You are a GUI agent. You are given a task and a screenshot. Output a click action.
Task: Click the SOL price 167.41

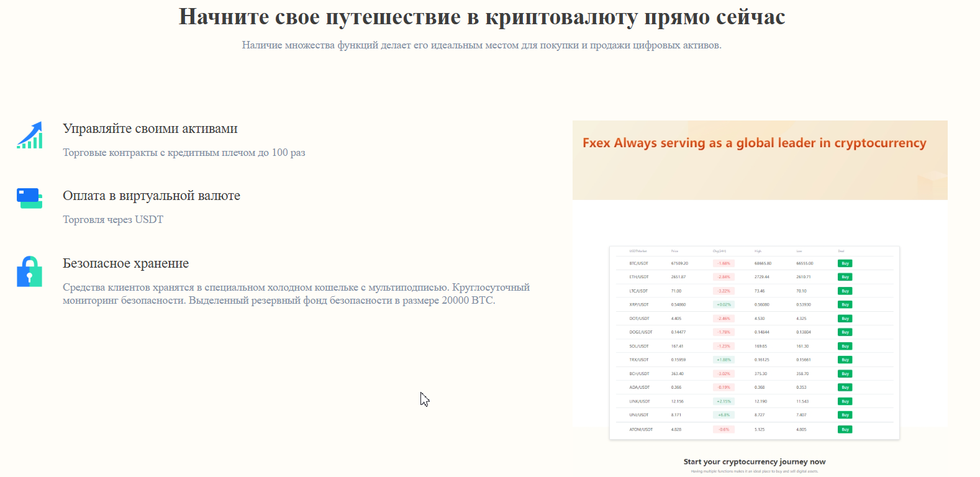tap(677, 346)
